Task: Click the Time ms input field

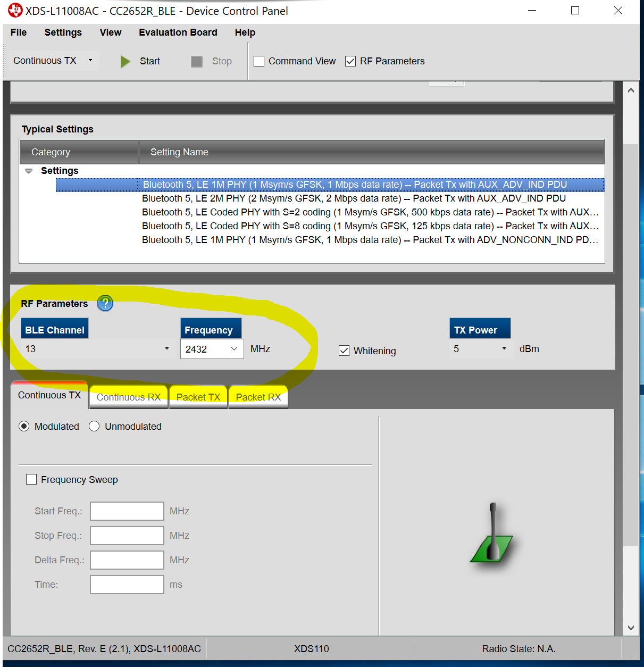Action: pyautogui.click(x=127, y=585)
